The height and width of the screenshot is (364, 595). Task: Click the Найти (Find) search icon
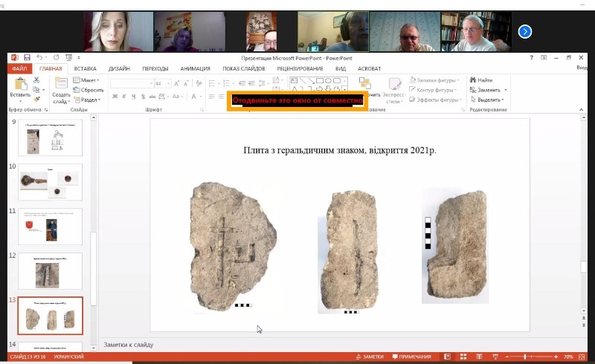click(x=473, y=80)
